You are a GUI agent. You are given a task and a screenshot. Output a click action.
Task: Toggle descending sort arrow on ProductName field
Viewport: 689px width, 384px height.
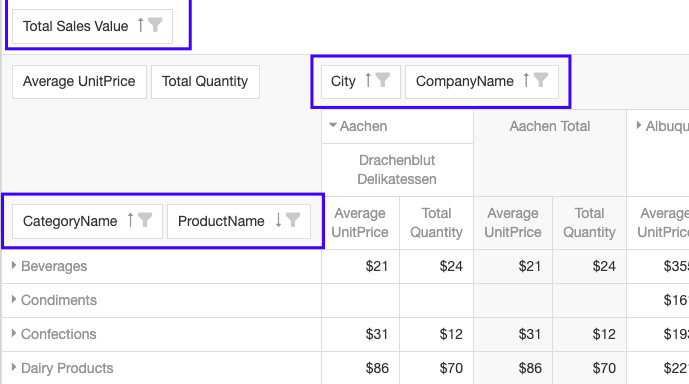coord(278,220)
